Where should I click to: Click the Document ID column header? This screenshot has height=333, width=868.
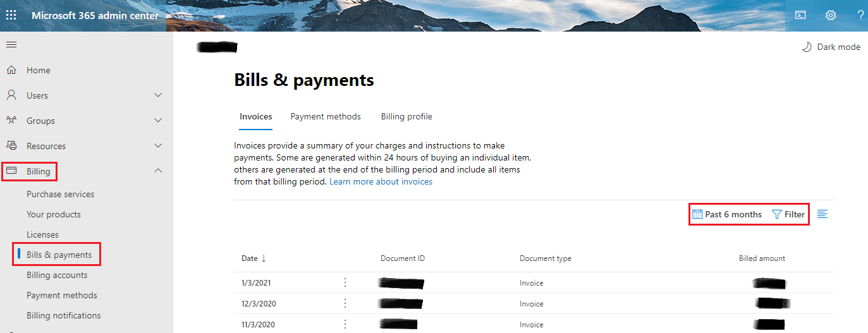click(x=403, y=258)
